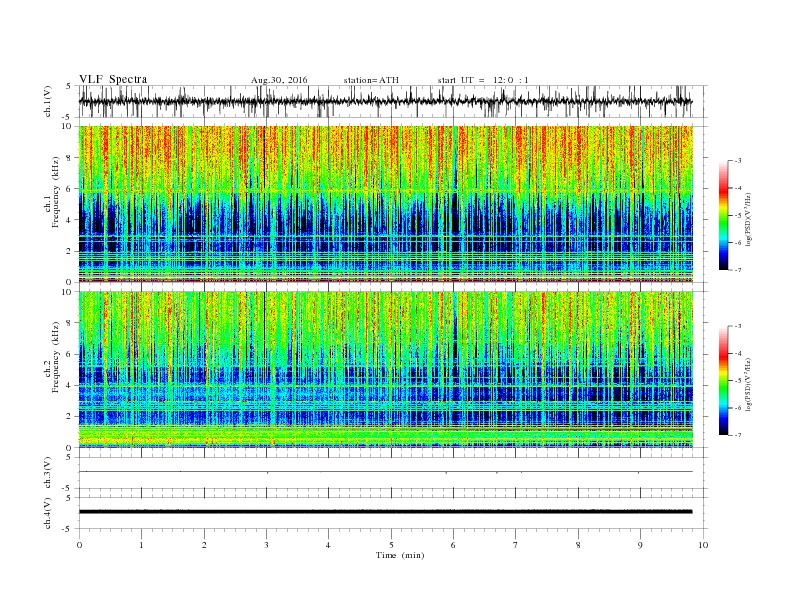Click the 'station=ATH' label

(371, 80)
